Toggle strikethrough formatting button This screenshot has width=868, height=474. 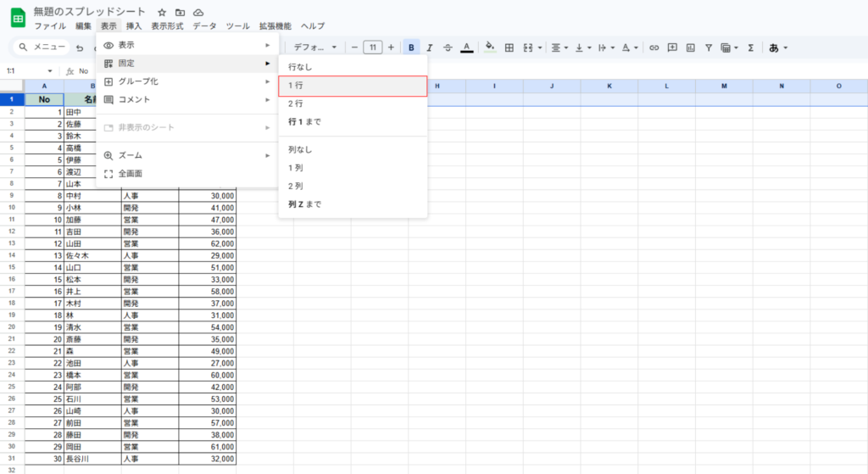(x=448, y=47)
